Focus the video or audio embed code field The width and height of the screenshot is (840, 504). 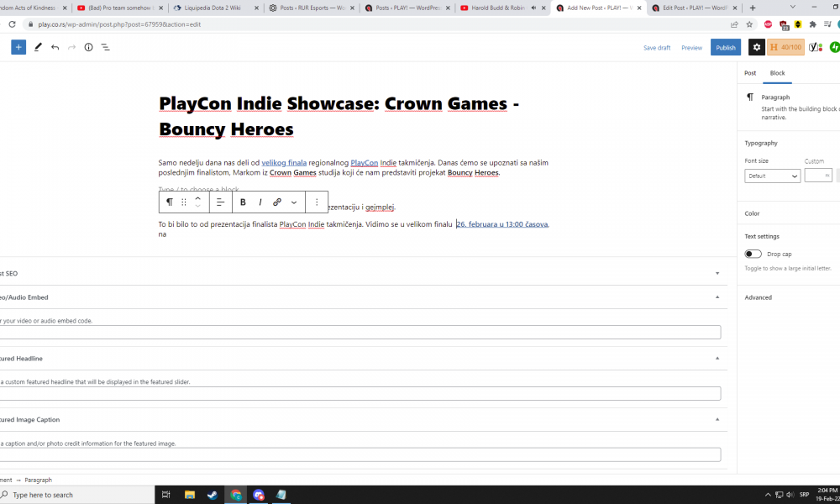pos(360,332)
